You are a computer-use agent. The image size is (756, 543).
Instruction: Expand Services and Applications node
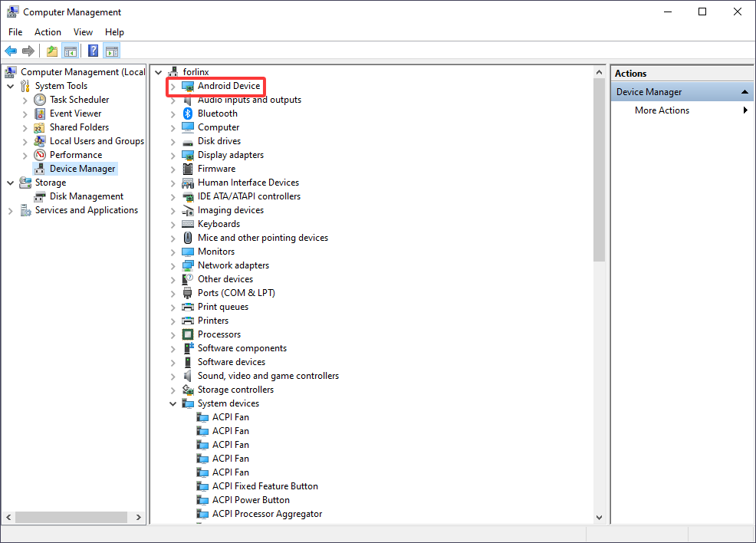[11, 211]
